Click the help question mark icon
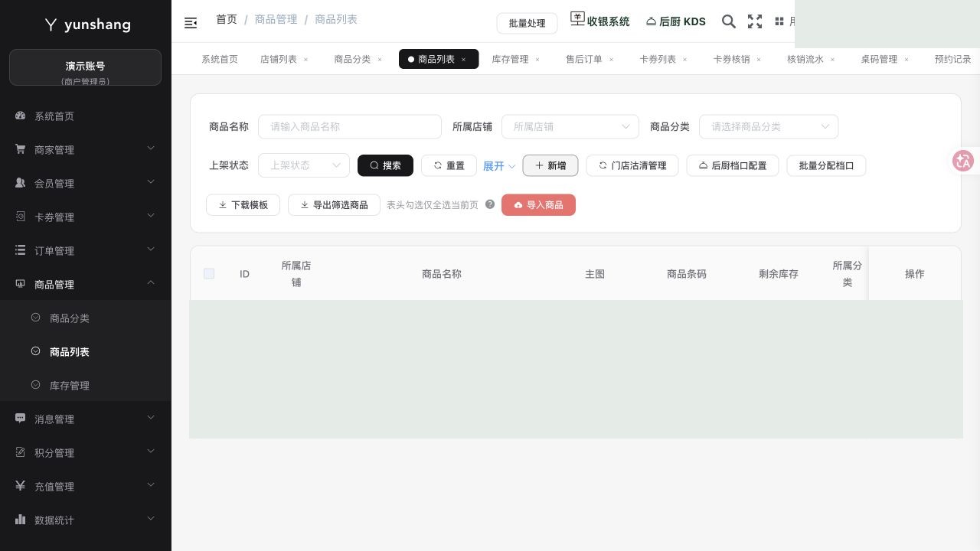980x551 pixels. (490, 204)
